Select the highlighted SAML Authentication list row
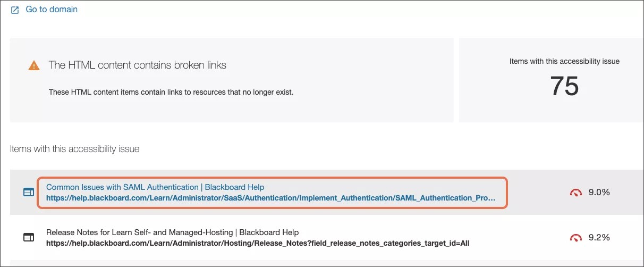644x267 pixels. click(531, 193)
